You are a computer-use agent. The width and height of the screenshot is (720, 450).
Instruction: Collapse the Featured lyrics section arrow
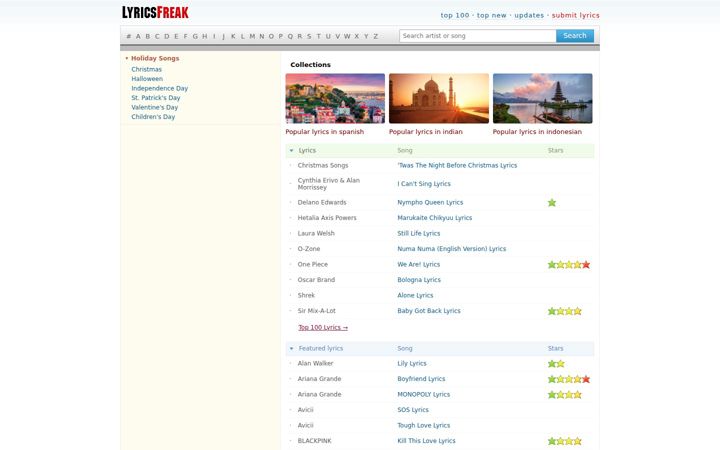click(x=291, y=349)
